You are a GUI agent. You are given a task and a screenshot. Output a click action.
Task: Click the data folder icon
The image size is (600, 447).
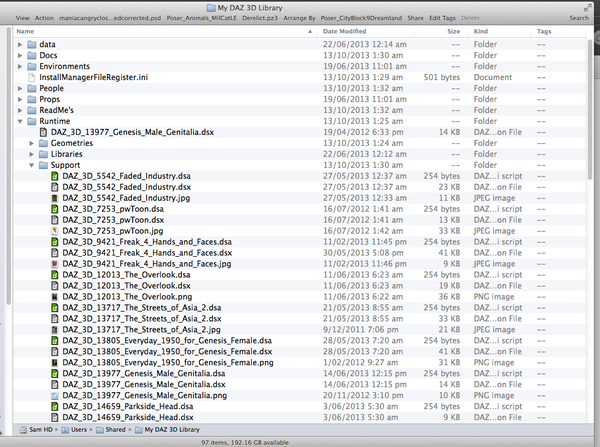pyautogui.click(x=32, y=44)
